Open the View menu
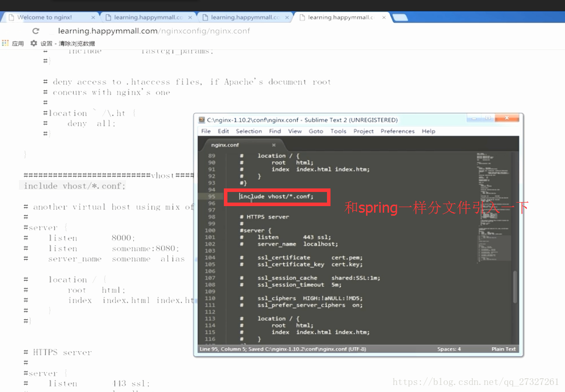The height and width of the screenshot is (392, 565). [295, 131]
